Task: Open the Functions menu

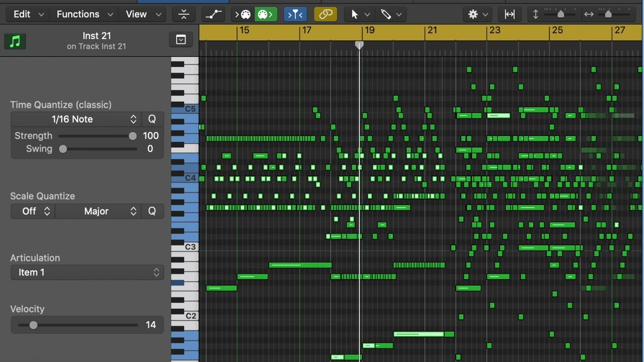Action: (78, 14)
